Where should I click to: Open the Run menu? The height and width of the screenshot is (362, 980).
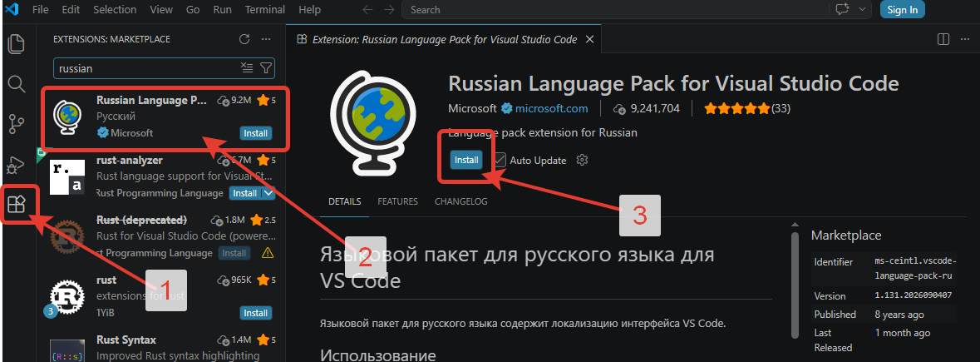point(222,10)
